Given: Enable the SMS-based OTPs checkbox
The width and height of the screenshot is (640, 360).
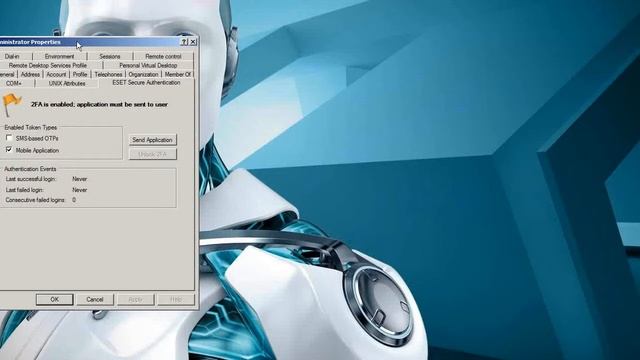Looking at the screenshot, I should coord(9,138).
